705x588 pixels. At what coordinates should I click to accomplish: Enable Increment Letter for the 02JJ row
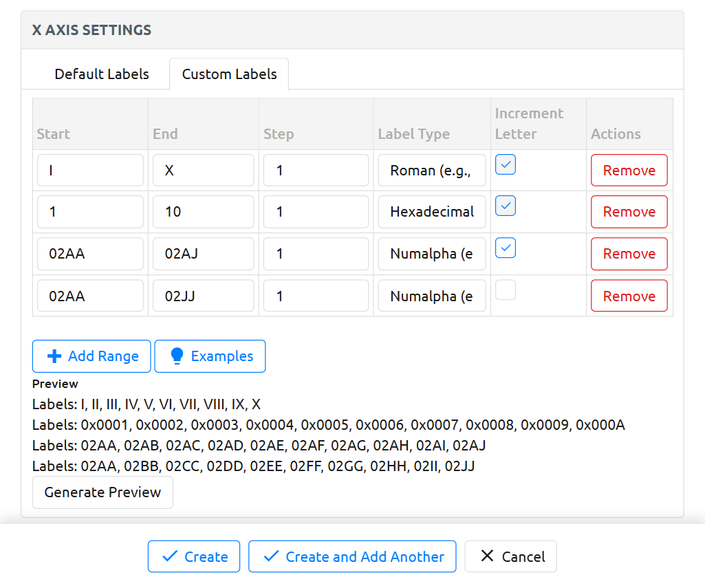coord(506,290)
